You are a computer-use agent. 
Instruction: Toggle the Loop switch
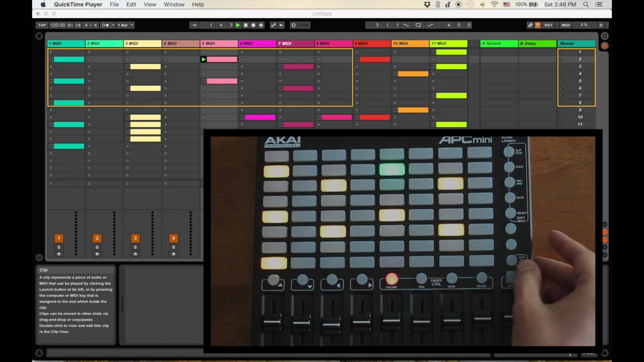click(419, 25)
